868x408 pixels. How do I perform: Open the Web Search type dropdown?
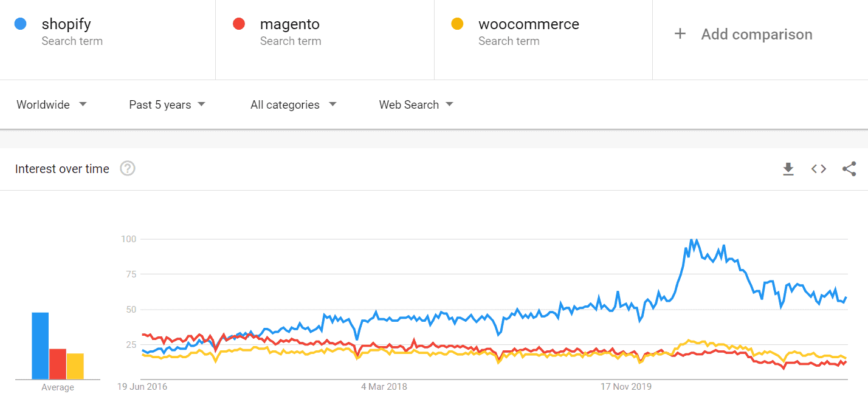(x=416, y=104)
